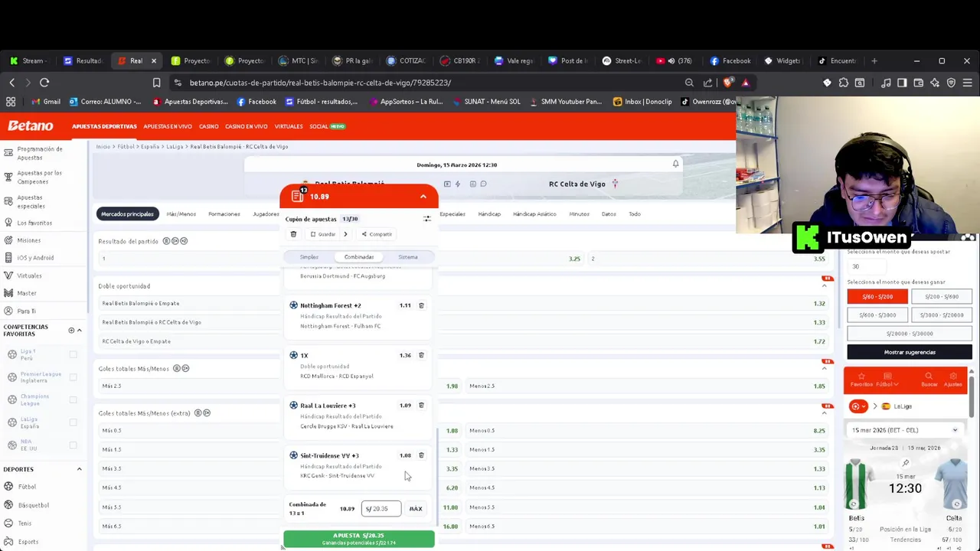Viewport: 980px width, 551px height.
Task: Share the bet slip via Compartir
Action: pyautogui.click(x=377, y=234)
